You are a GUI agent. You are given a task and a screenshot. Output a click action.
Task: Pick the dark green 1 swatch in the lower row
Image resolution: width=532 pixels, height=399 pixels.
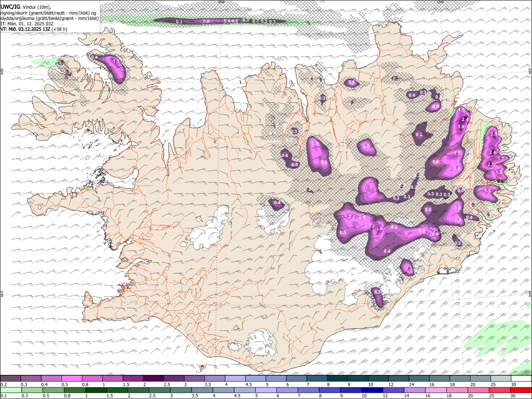click(x=96, y=390)
